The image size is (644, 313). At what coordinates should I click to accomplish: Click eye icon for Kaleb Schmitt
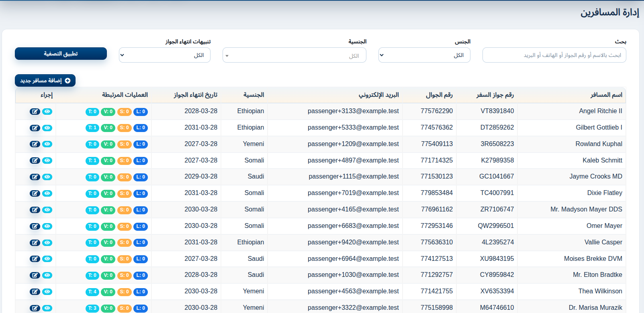47,161
